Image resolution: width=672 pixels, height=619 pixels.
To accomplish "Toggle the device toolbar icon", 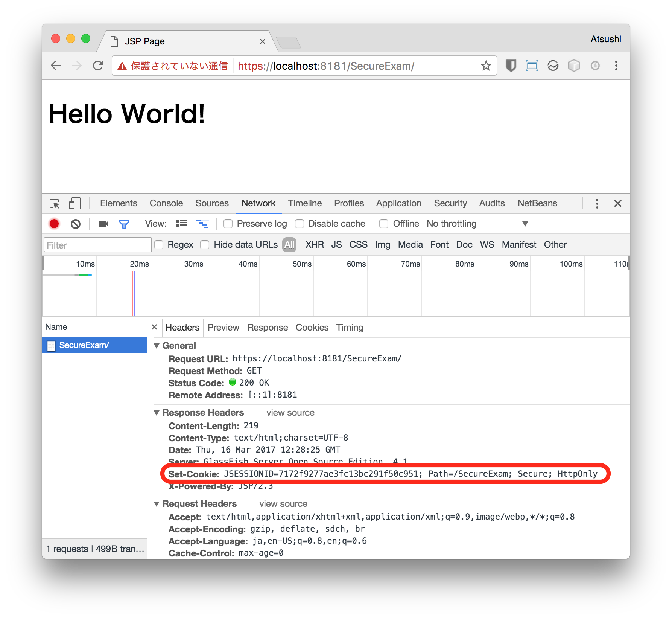I will (74, 204).
